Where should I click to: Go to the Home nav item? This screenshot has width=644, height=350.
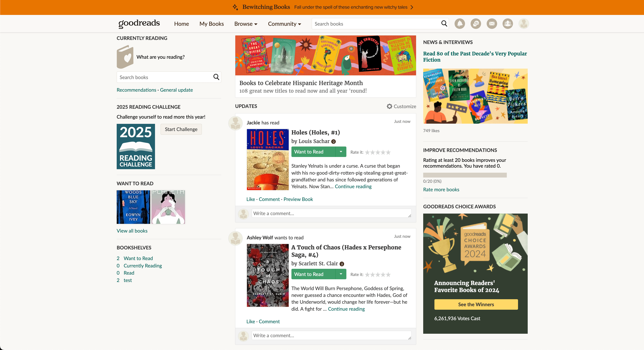181,24
